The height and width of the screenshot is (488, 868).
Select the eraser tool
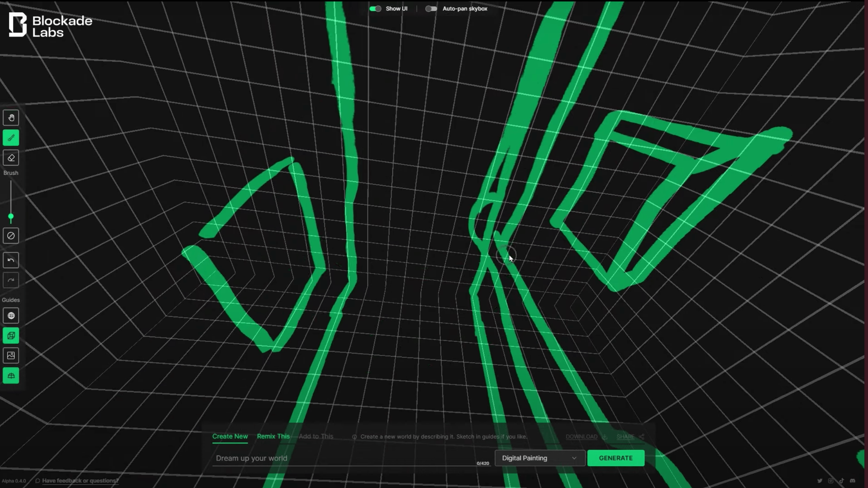click(11, 158)
